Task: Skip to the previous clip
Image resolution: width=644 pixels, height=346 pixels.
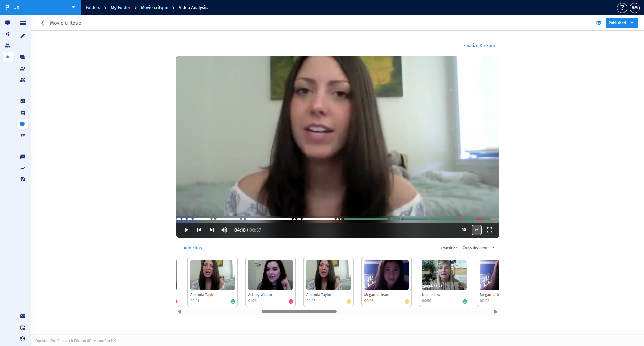Action: pos(199,230)
